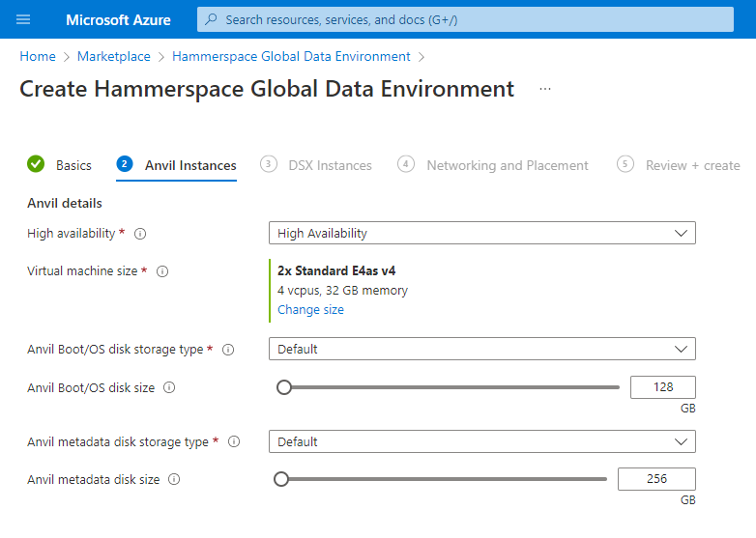Click the metadata disk size slider handle
This screenshot has width=756, height=538.
coord(281,479)
